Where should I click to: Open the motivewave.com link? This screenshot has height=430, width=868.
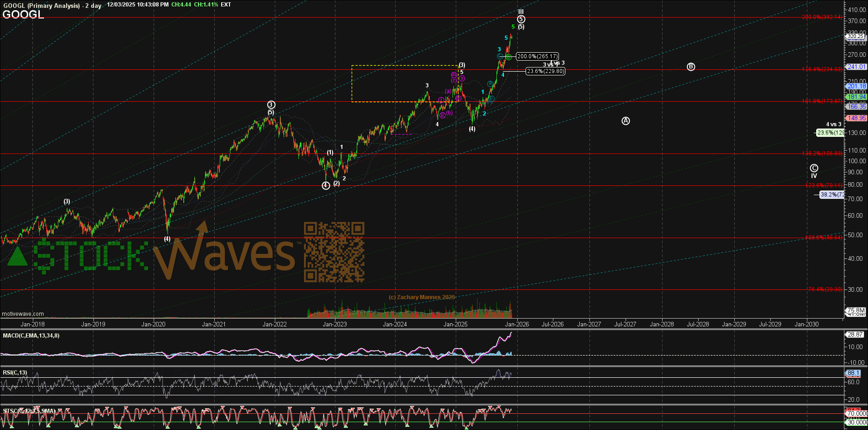click(x=23, y=314)
